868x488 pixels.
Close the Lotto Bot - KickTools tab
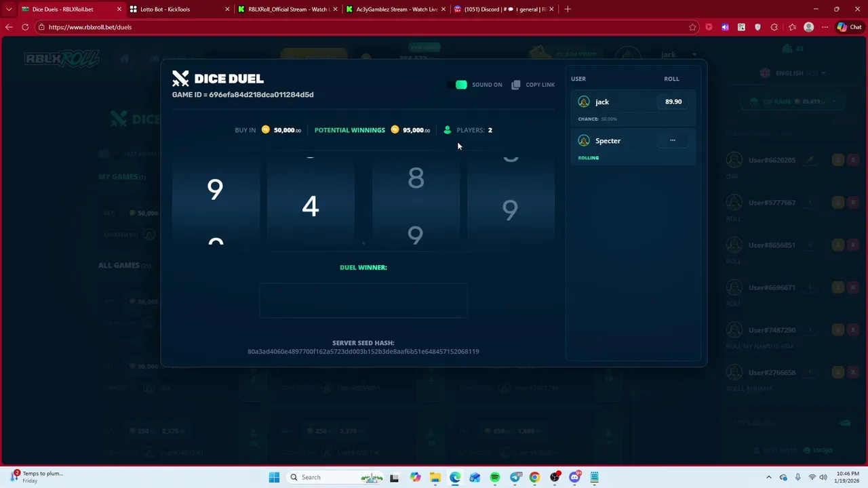click(x=227, y=9)
